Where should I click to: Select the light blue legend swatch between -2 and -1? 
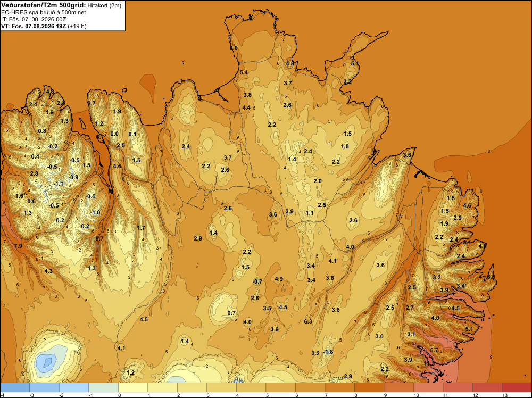tap(74, 387)
